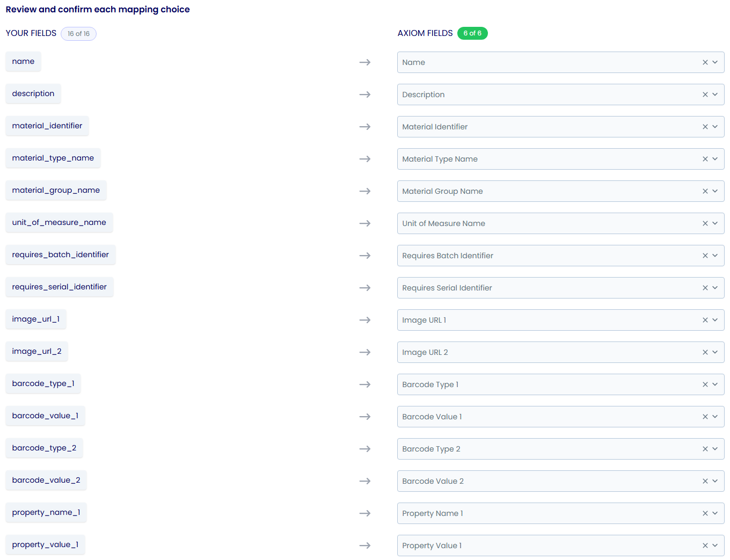Clear the Barcode Type 2 mapping

click(705, 449)
